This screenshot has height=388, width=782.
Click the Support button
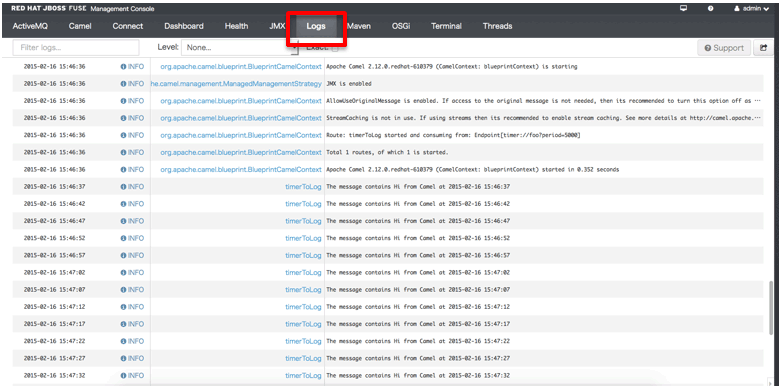click(724, 48)
